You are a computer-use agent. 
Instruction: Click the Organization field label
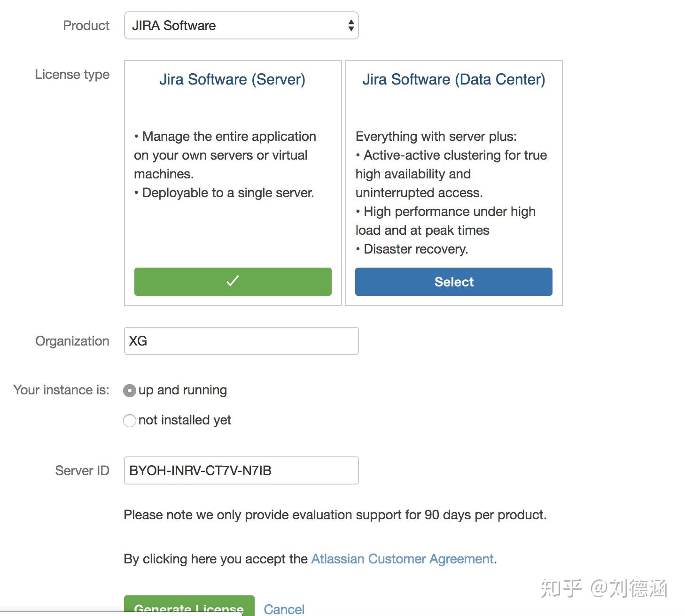pos(72,341)
